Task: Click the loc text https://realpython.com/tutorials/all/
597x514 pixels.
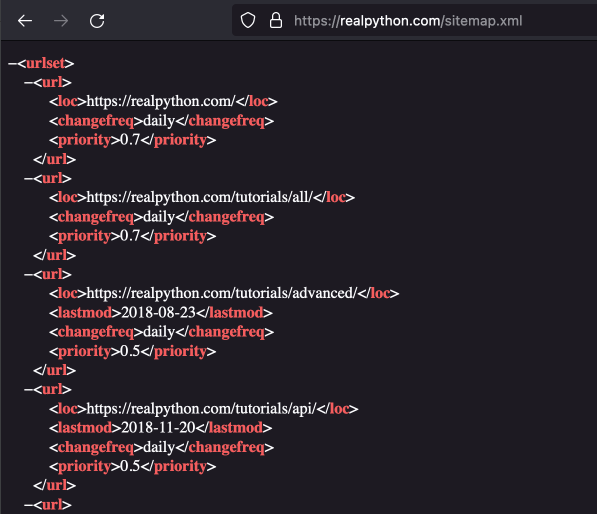Action: click(200, 197)
